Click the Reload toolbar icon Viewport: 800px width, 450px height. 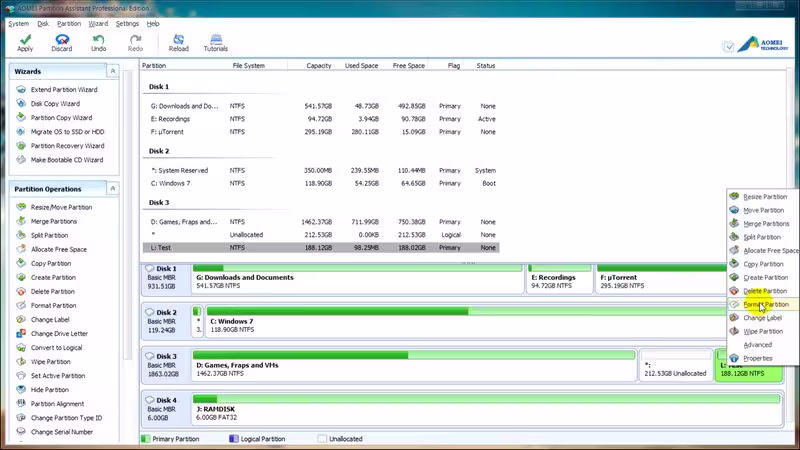click(x=179, y=43)
